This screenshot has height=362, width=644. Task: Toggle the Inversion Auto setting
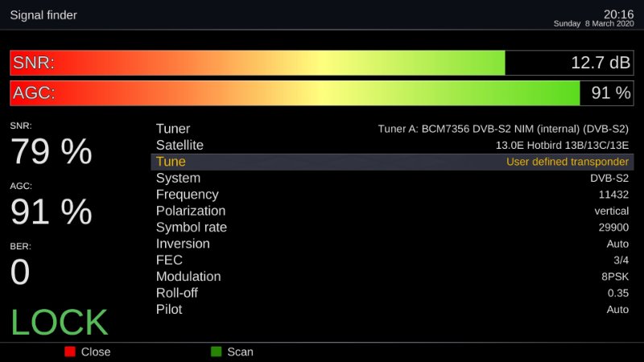(x=617, y=244)
